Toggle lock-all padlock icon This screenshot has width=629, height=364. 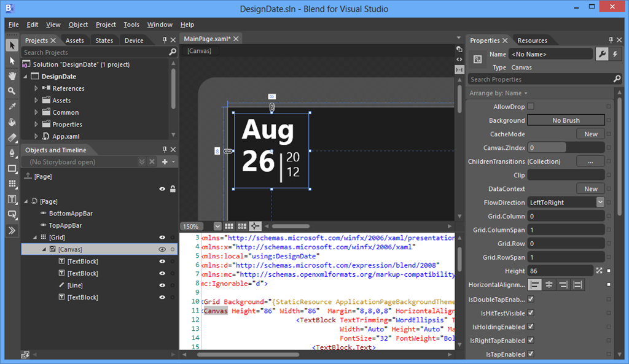pos(173,189)
